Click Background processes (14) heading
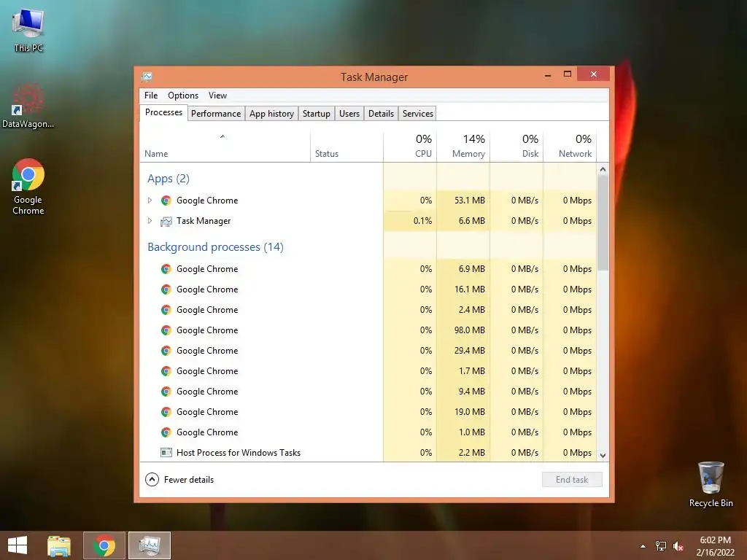Viewport: 747px width, 560px height. pos(215,247)
